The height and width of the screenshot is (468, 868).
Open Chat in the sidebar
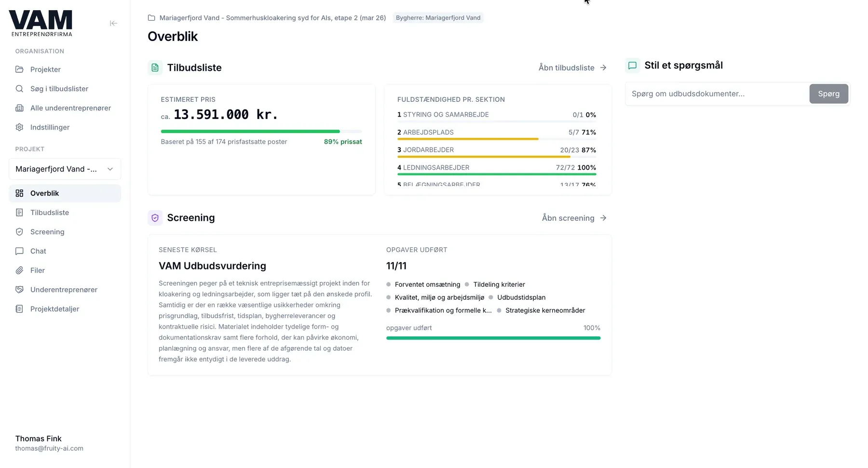pyautogui.click(x=65, y=251)
